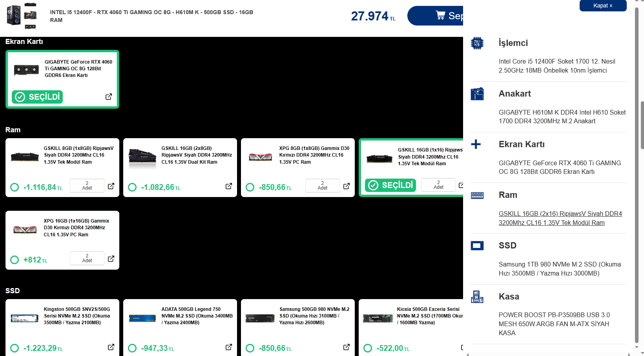Screen dimensions: 644x356
Task: Click the Kasa heading in summary panel
Action: click(509, 297)
